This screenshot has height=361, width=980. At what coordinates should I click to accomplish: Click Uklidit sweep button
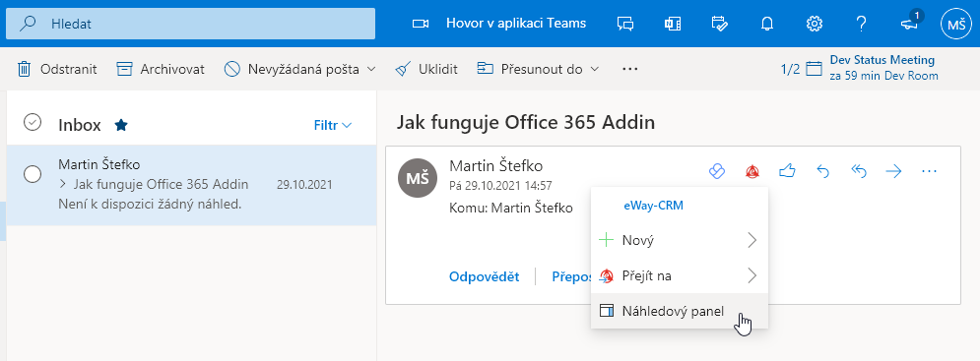[x=426, y=69]
